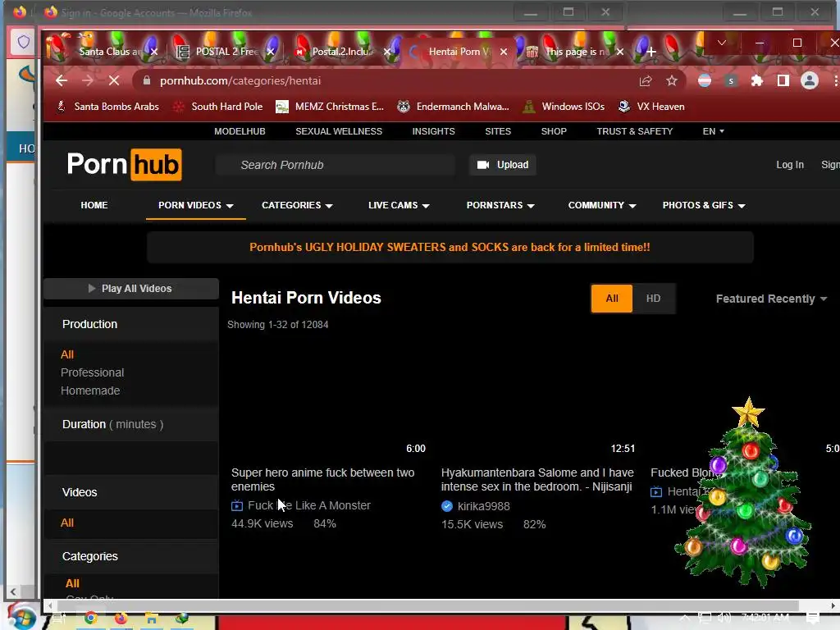Open the side panel icon in Chrome toolbar
This screenshot has width=840, height=630.
pyautogui.click(x=783, y=80)
